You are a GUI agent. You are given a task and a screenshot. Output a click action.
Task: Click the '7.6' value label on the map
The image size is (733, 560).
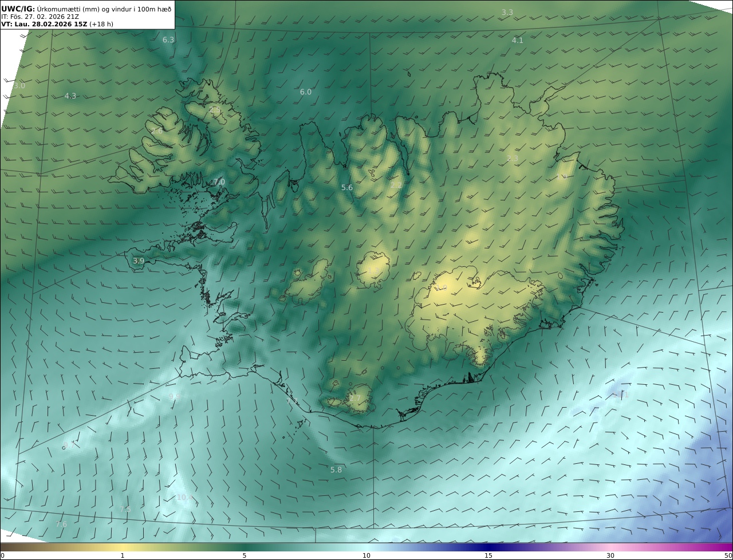[61, 524]
